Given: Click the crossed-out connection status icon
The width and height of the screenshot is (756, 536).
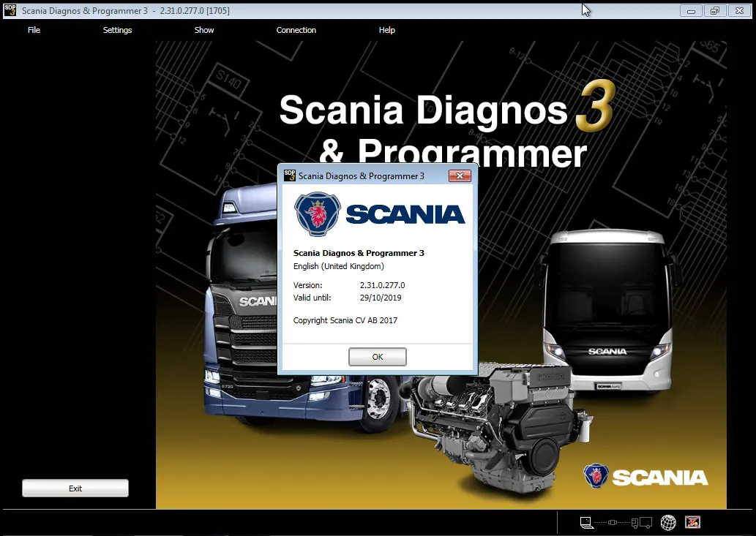Looking at the screenshot, I should 692,522.
